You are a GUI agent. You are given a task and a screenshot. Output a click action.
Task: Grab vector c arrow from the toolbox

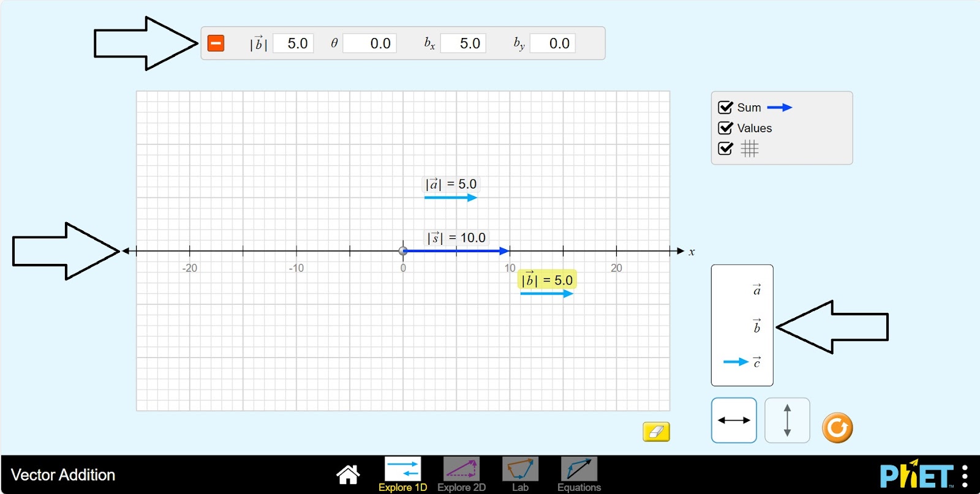tap(736, 362)
